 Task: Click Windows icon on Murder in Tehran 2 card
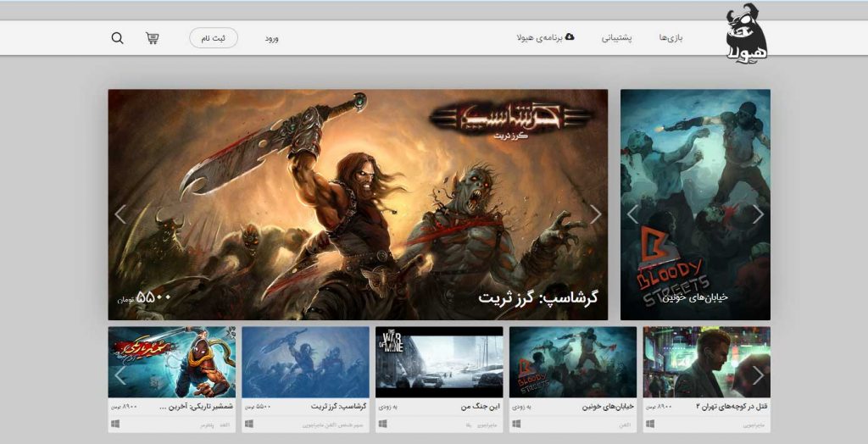650,423
